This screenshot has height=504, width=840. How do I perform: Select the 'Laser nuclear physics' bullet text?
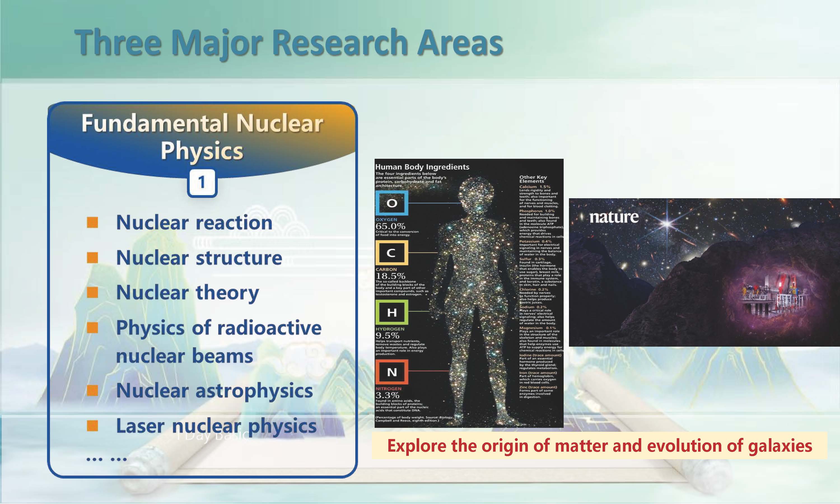coord(216,426)
